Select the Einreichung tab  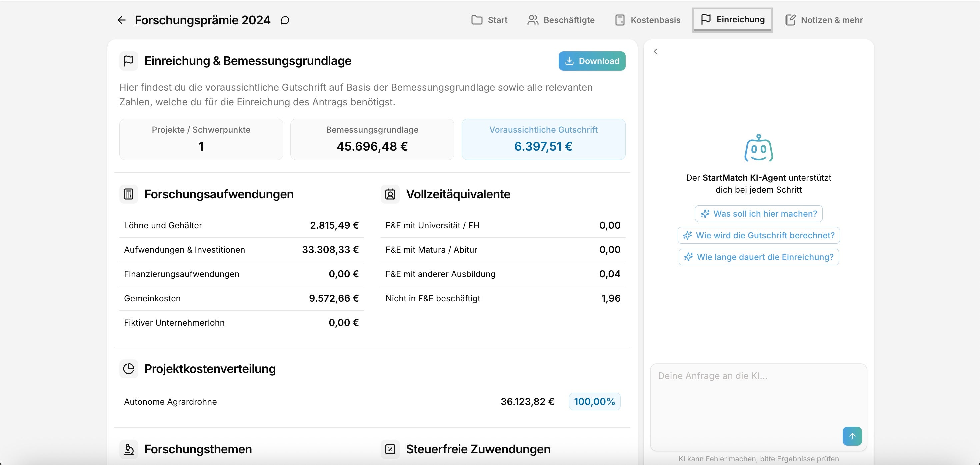point(732,19)
